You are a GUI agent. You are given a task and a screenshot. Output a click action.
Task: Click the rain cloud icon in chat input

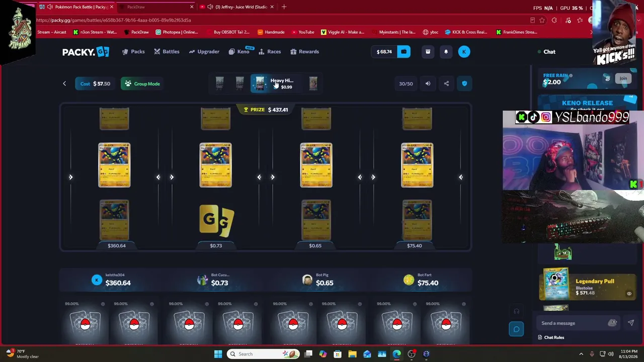[x=612, y=323]
